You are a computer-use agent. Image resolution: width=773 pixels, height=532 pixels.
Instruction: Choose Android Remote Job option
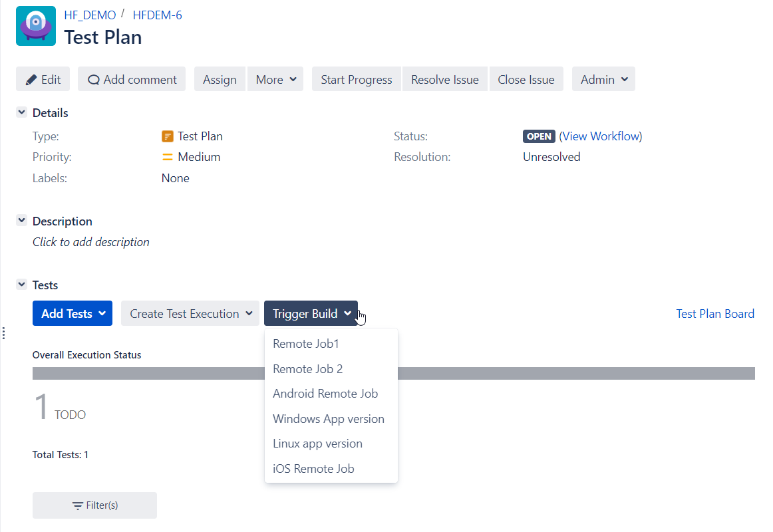[331, 394]
